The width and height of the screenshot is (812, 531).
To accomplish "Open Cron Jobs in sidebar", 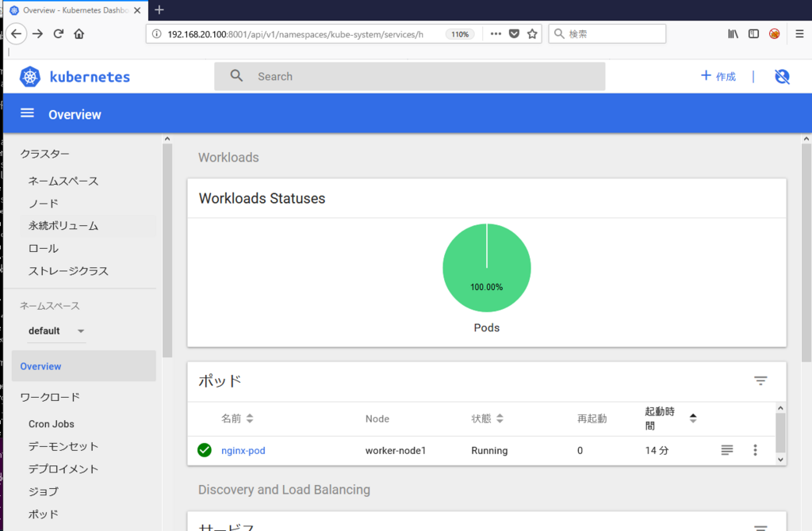I will coord(52,424).
